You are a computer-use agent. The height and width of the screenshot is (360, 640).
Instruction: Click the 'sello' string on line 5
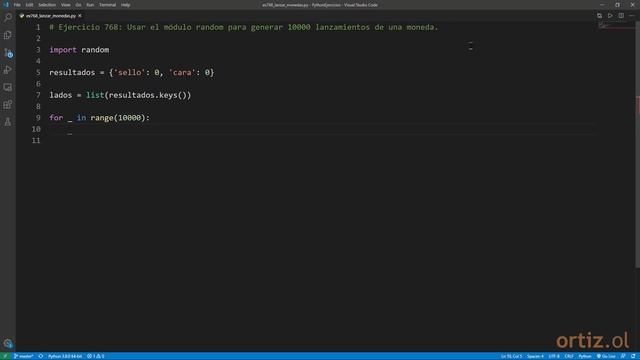[x=129, y=72]
